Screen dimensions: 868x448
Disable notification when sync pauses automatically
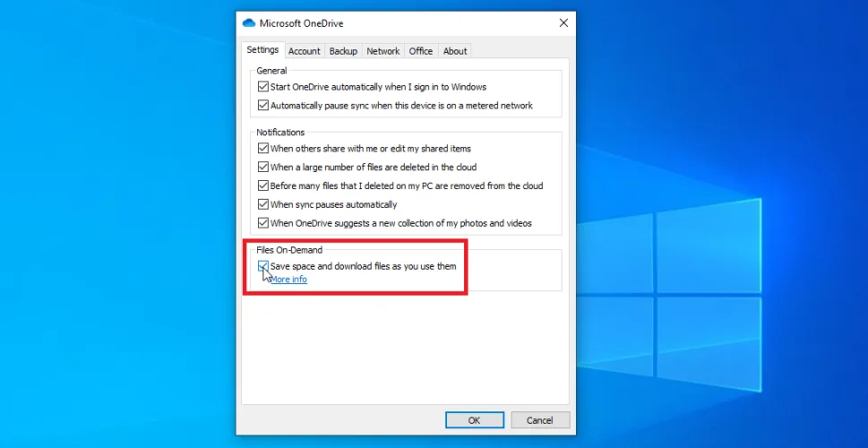(x=263, y=205)
